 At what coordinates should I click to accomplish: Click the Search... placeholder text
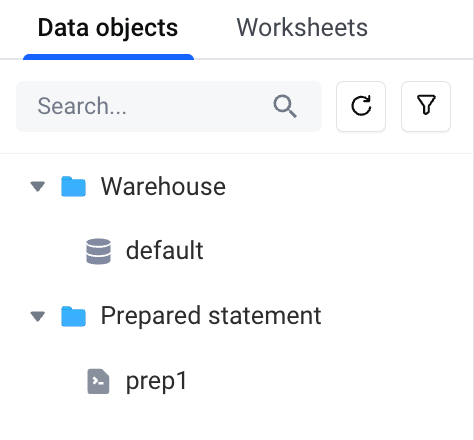(82, 106)
